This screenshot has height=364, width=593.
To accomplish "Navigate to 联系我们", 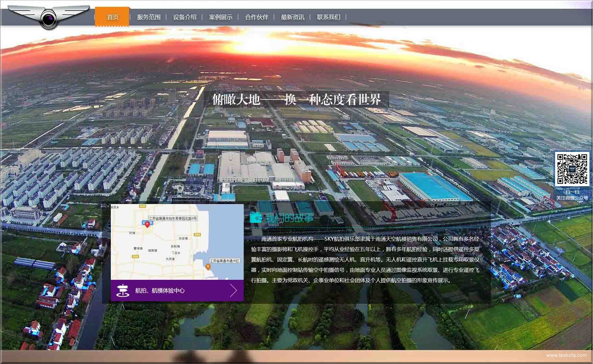I will (x=329, y=17).
